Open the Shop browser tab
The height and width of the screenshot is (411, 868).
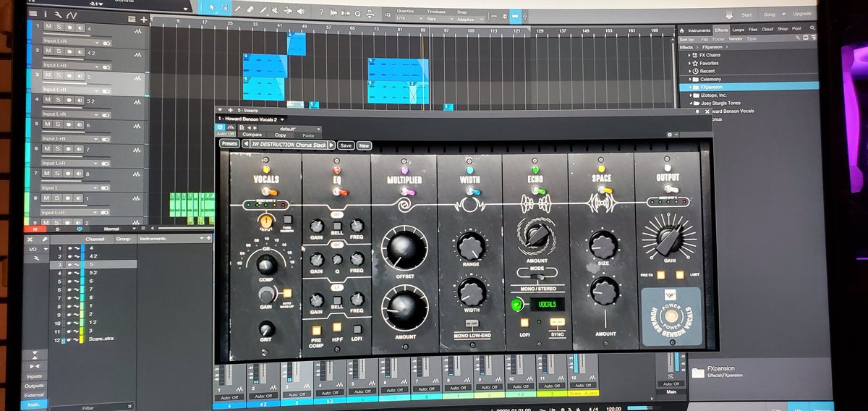(782, 30)
